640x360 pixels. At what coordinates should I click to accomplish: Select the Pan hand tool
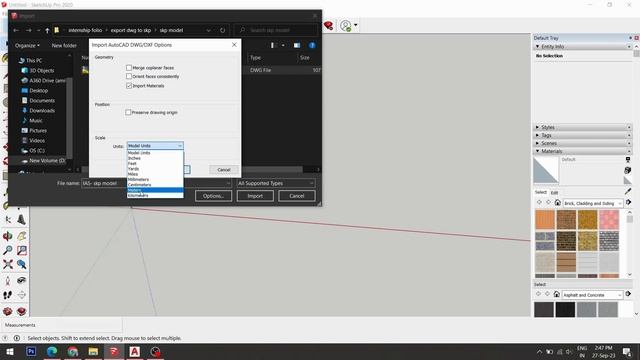pyautogui.click(x=22, y=236)
